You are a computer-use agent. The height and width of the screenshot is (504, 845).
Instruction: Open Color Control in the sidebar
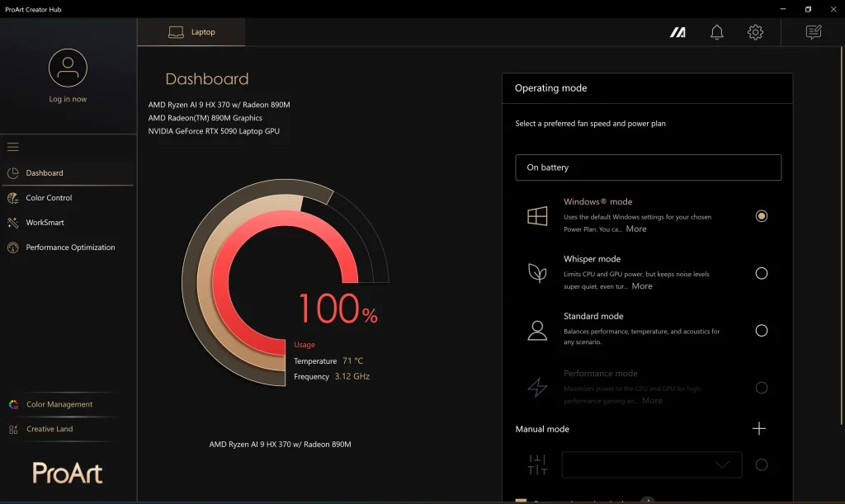[49, 198]
